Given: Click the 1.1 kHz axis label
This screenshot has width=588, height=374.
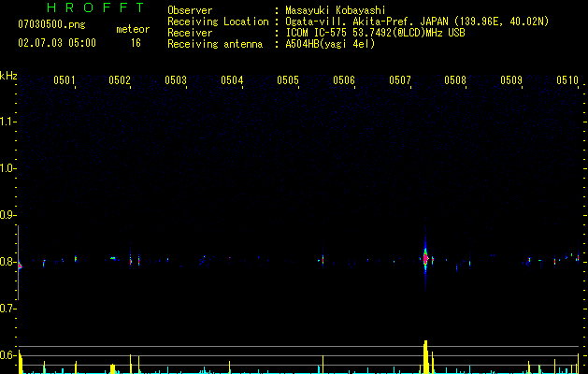Looking at the screenshot, I should [x=7, y=122].
